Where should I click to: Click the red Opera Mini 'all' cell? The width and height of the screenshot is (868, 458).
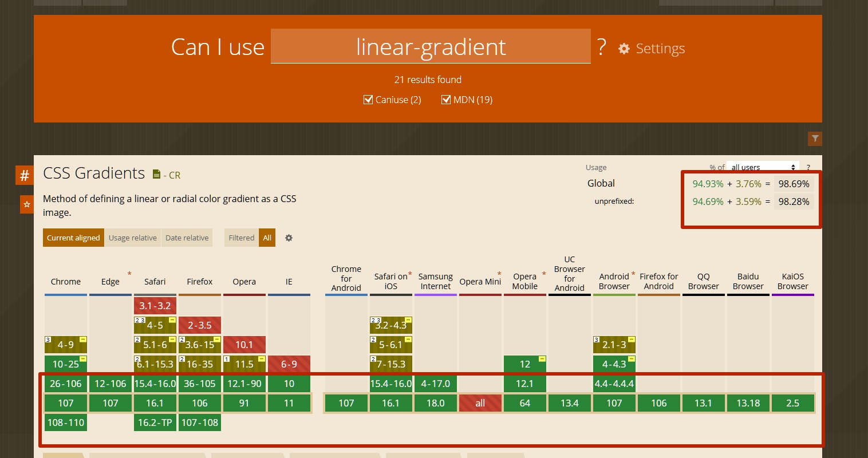coord(480,403)
